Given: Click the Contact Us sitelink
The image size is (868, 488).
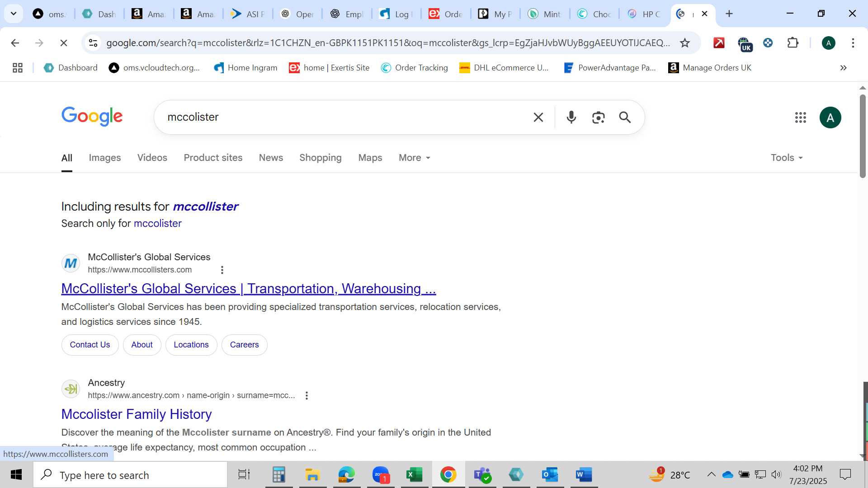Looking at the screenshot, I should tap(90, 345).
